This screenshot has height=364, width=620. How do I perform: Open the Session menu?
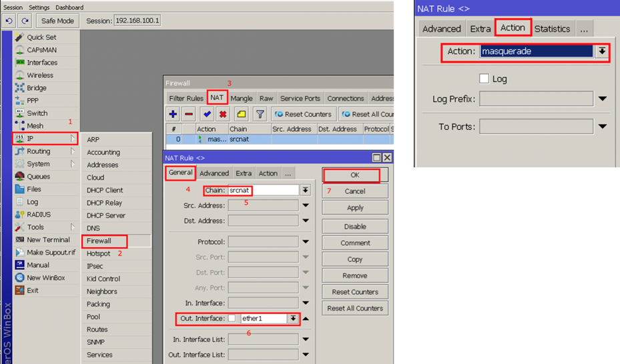13,7
